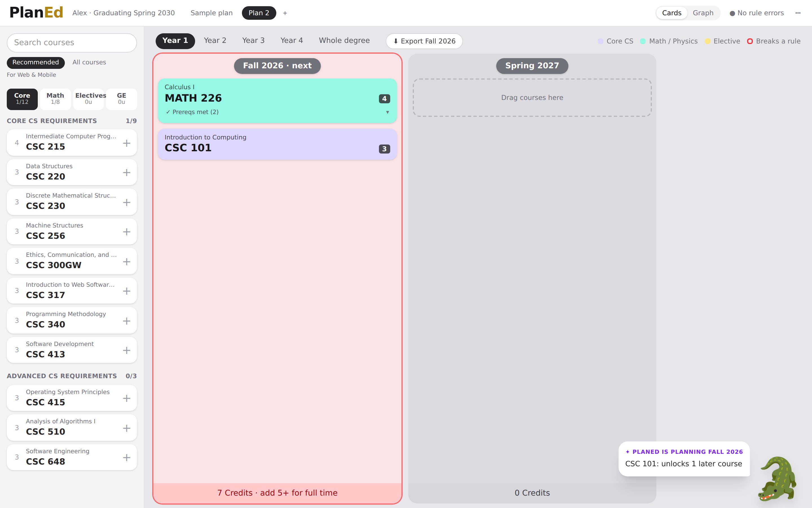
Task: Switch to Year 3 tab
Action: click(253, 41)
